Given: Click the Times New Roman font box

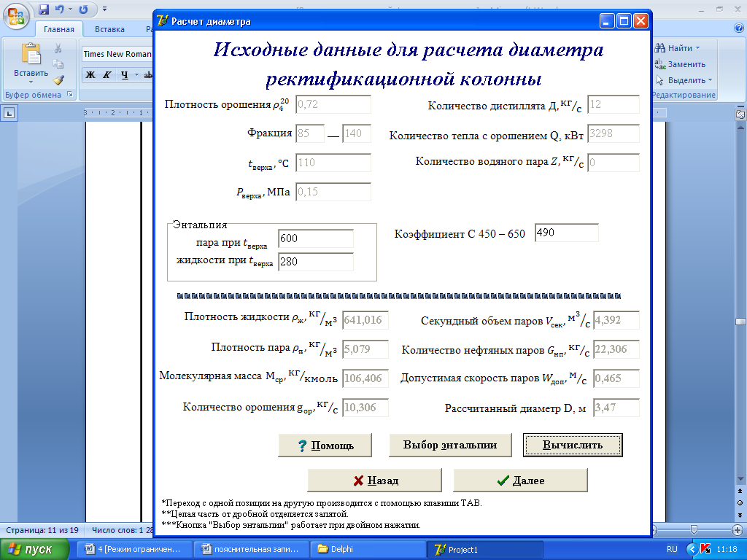Looking at the screenshot, I should click(117, 54).
